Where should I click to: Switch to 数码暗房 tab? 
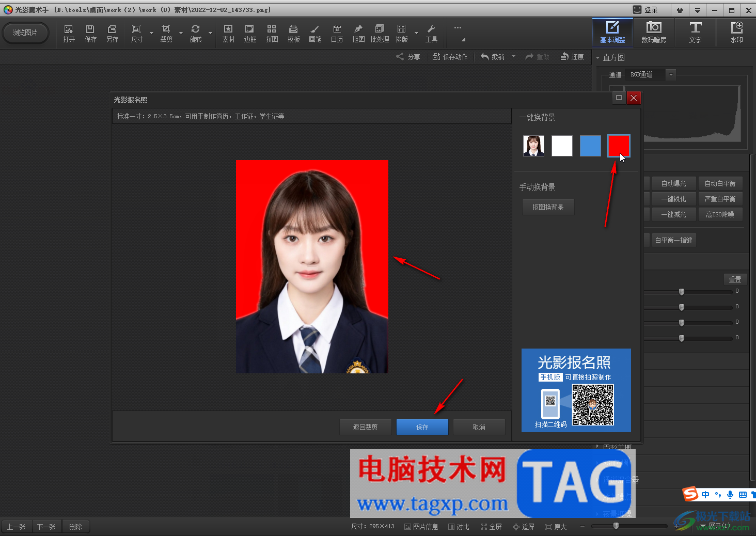[654, 32]
